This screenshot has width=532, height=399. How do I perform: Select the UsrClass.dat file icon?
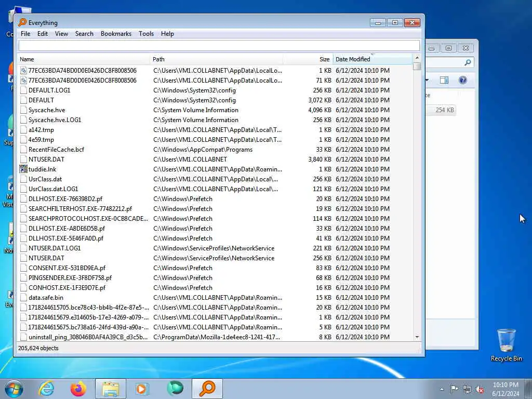pyautogui.click(x=23, y=179)
